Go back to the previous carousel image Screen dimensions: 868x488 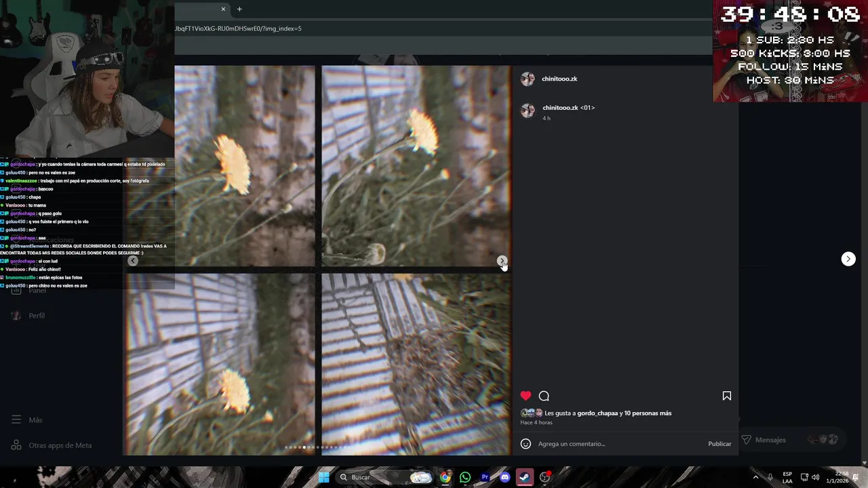[x=133, y=261]
